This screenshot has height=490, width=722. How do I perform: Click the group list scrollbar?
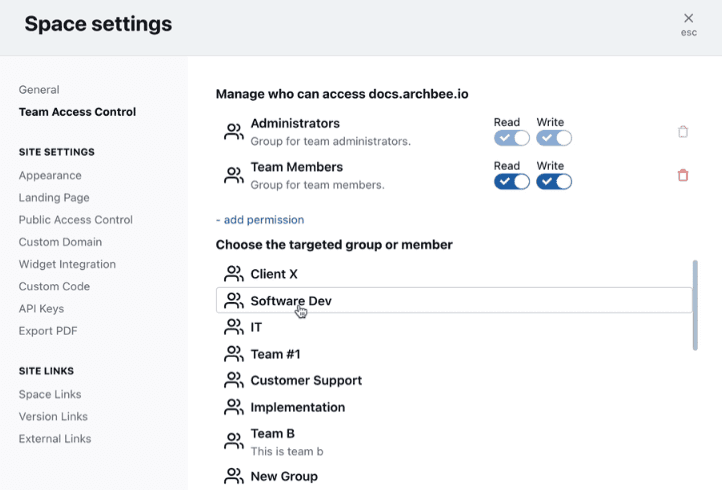click(x=695, y=305)
